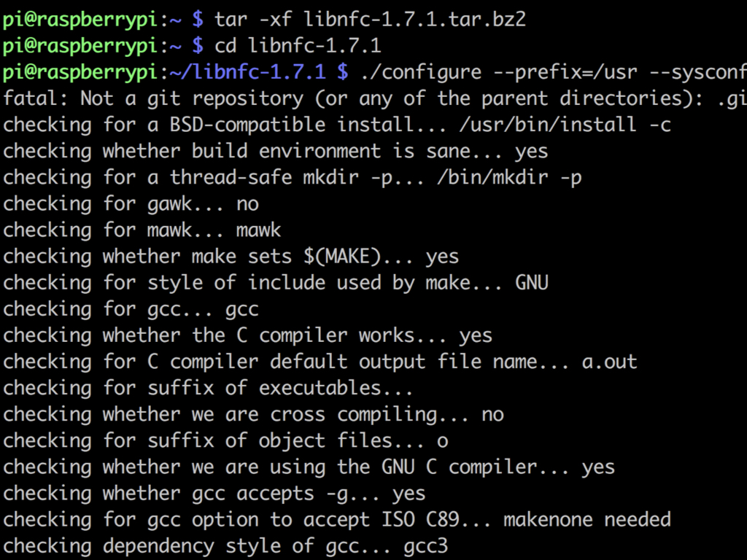Screen dimensions: 747x560
Task: Click the BSD-compatible install output line
Action: [337, 125]
